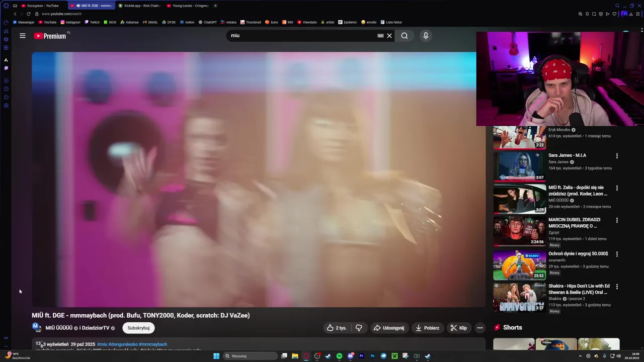Open options menu for Shakira Hips Don't Lie video
Screen dimensions: 644x362
(617, 287)
